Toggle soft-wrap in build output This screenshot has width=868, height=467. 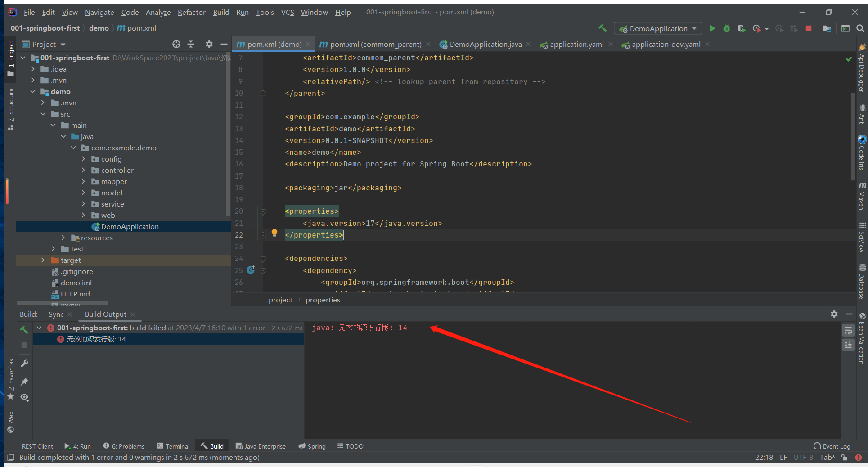pyautogui.click(x=848, y=331)
